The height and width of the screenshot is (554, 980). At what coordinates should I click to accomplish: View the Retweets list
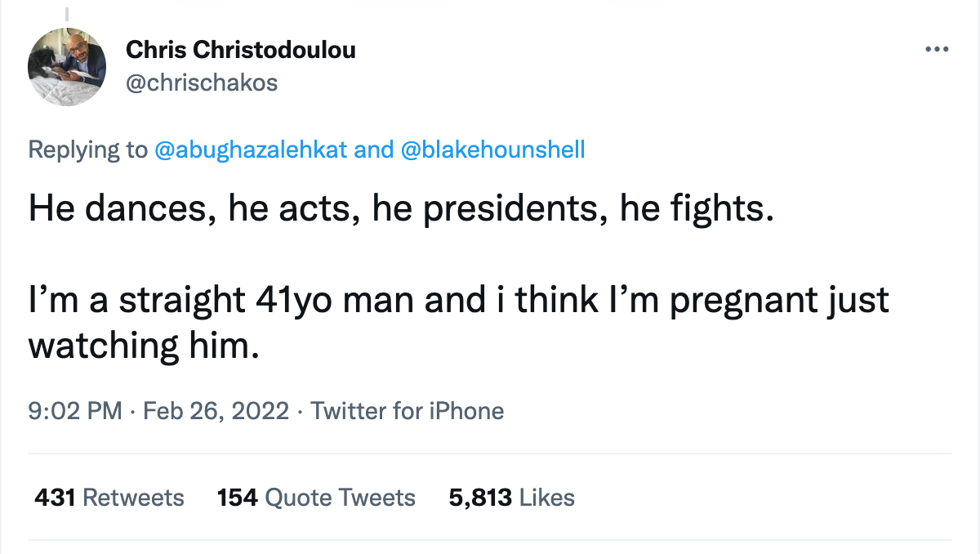click(134, 498)
